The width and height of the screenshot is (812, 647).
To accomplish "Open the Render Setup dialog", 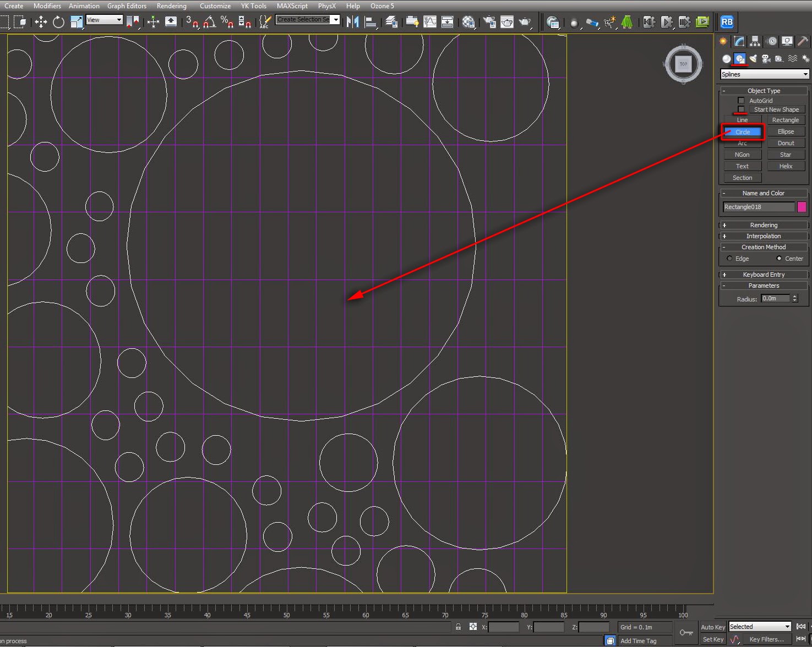I will 489,22.
